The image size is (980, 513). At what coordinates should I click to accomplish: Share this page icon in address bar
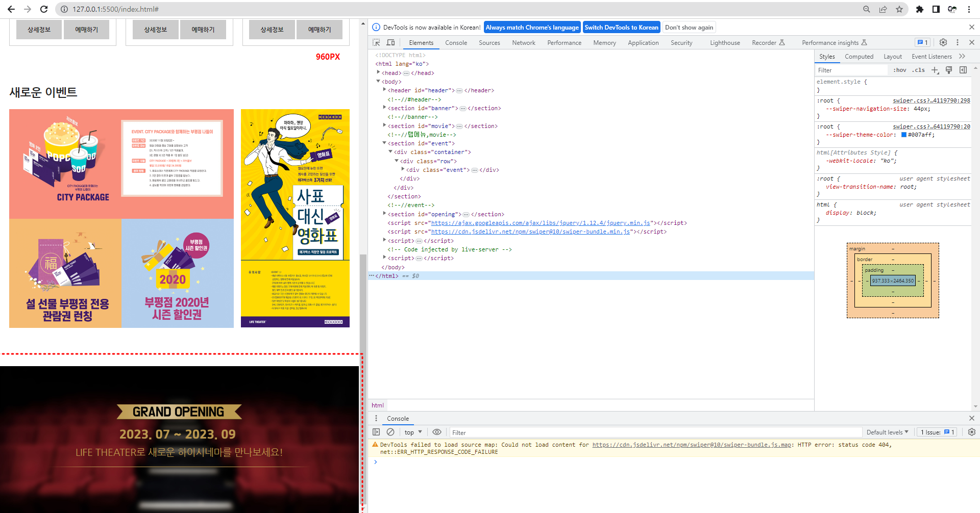883,9
